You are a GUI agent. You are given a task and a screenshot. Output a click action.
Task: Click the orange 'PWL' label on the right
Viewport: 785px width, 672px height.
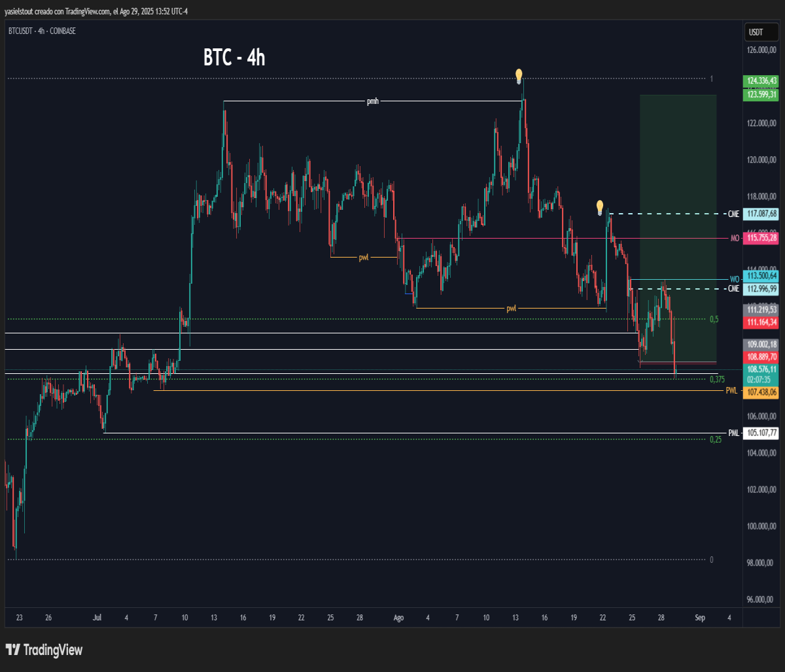[732, 390]
